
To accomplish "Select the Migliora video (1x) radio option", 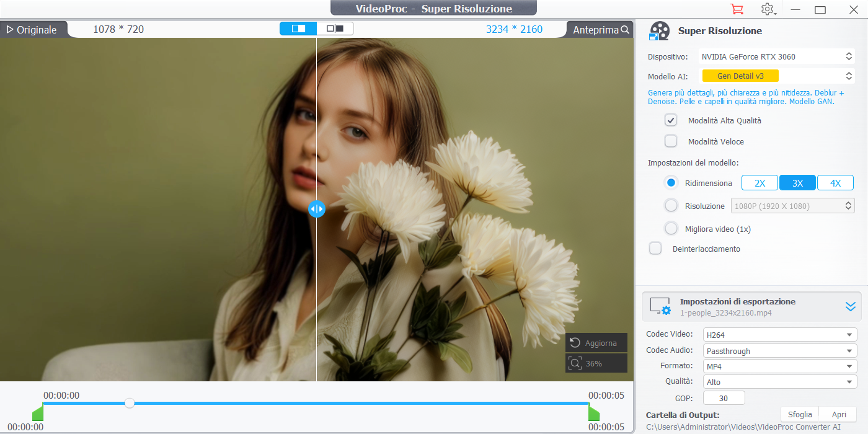I will (671, 229).
